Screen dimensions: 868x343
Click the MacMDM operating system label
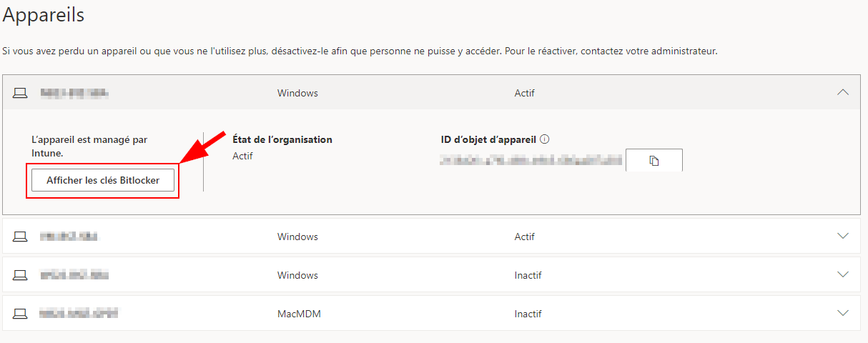tap(300, 314)
